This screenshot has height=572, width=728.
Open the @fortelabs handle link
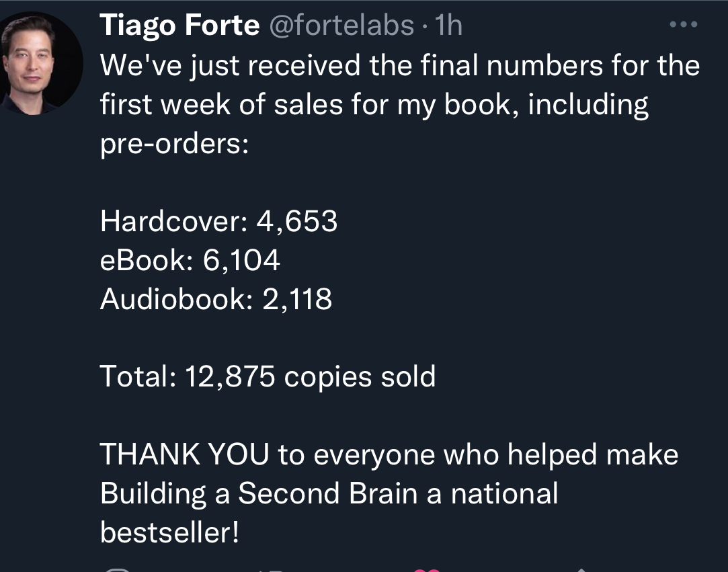[341, 26]
